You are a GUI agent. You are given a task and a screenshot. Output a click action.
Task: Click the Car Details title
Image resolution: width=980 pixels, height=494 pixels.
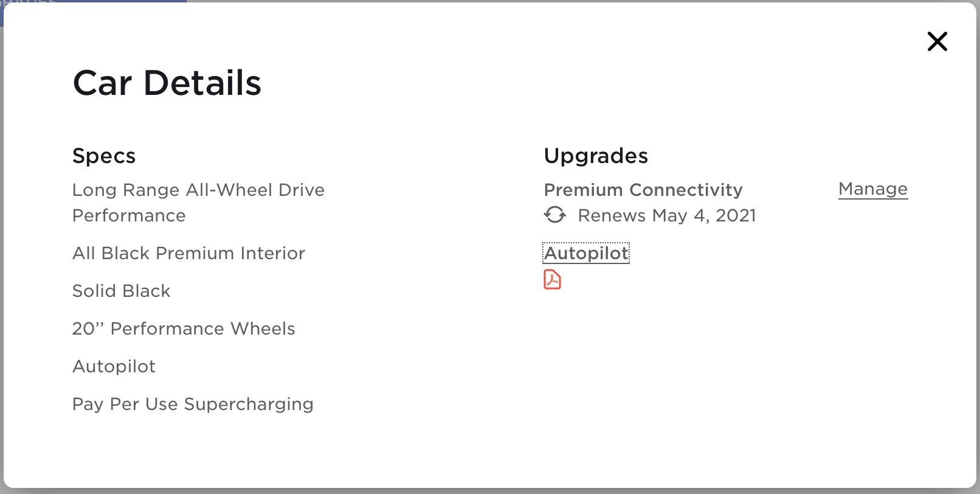pyautogui.click(x=167, y=83)
